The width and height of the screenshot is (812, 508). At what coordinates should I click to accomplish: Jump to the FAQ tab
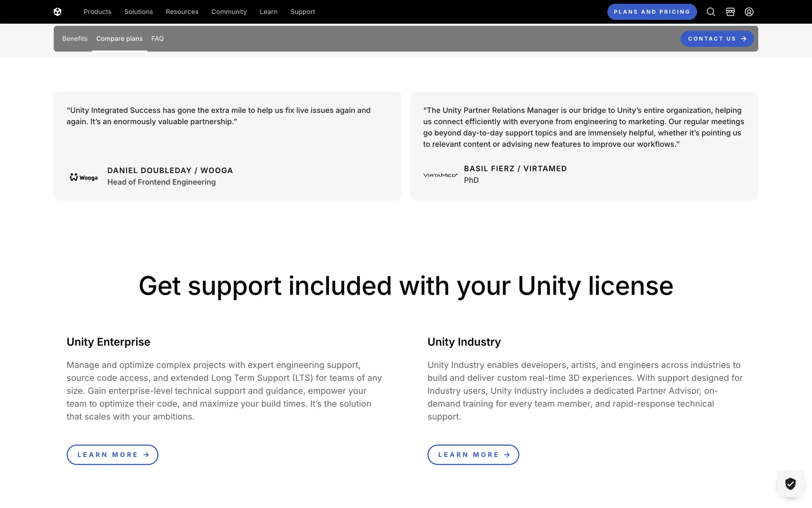click(157, 39)
